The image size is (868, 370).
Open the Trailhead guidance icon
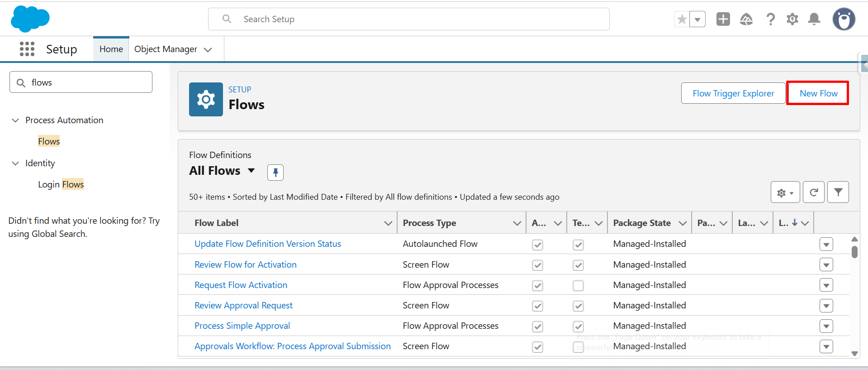click(x=746, y=19)
